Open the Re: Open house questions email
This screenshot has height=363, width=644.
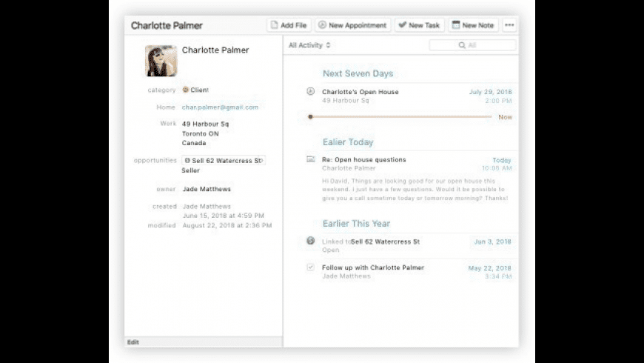[364, 159]
